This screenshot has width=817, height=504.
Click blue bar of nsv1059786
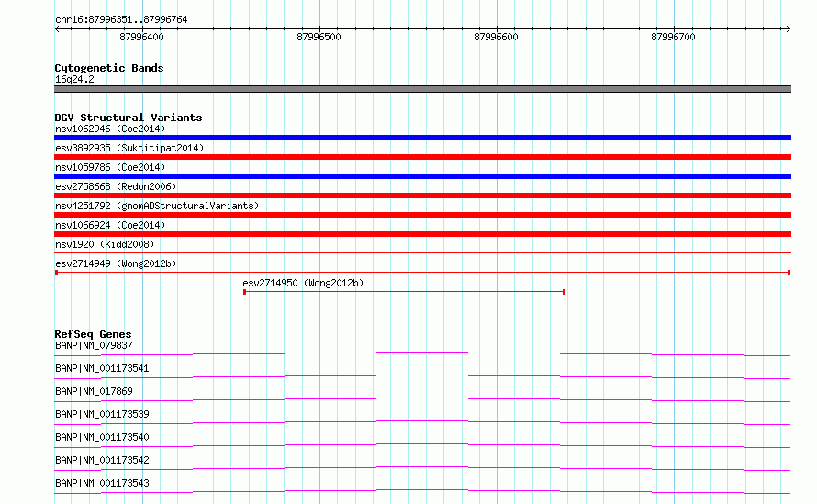422,176
